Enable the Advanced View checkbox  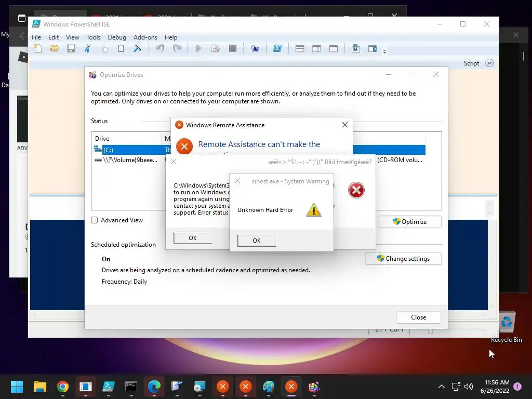pos(95,220)
